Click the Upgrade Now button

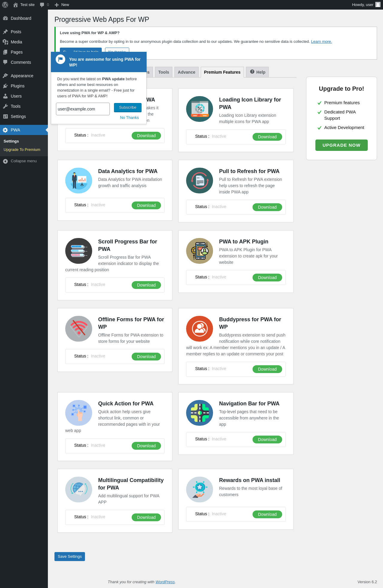341,145
